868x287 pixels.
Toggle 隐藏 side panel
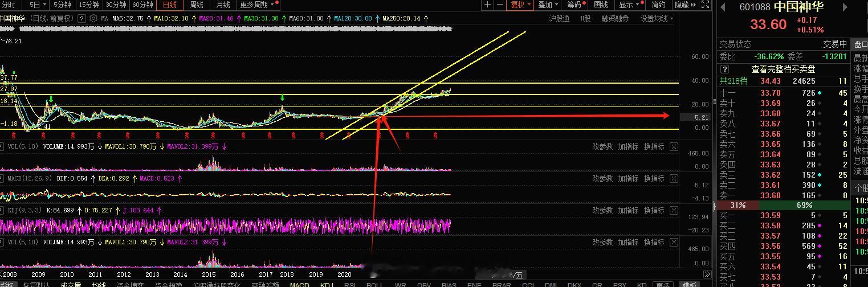tap(685, 5)
